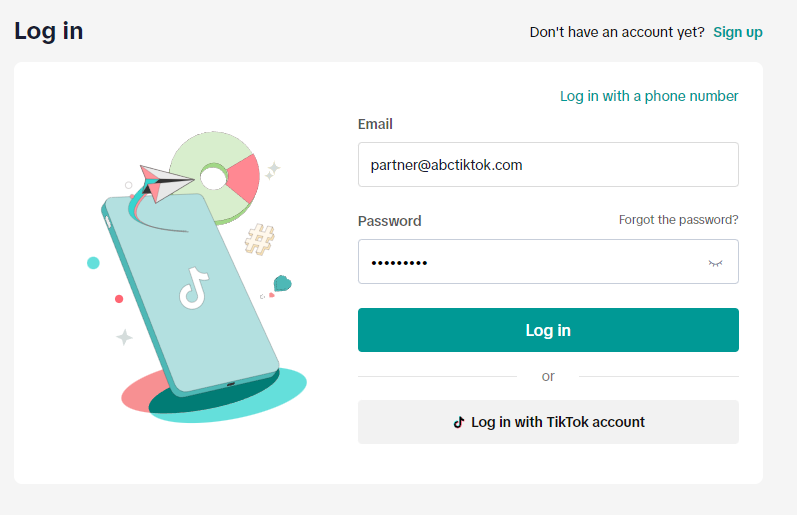Viewport: 797px width, 515px height.
Task: Click the paper plane illustration
Action: click(163, 183)
